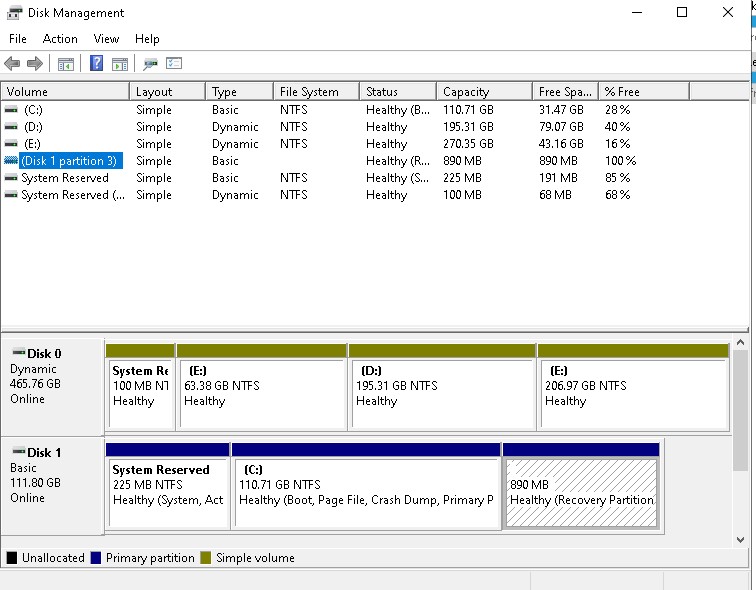Click the disk pane vertical scrollbar thumb

tap(741, 410)
